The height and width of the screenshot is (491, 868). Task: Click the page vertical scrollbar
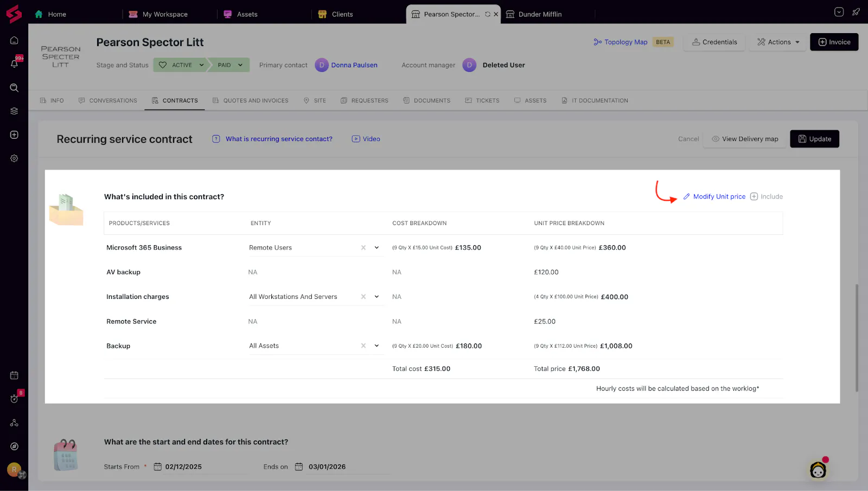click(857, 337)
